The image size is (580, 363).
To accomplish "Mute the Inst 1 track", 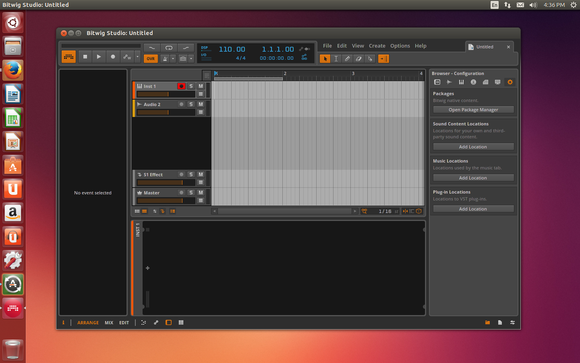I will point(201,86).
